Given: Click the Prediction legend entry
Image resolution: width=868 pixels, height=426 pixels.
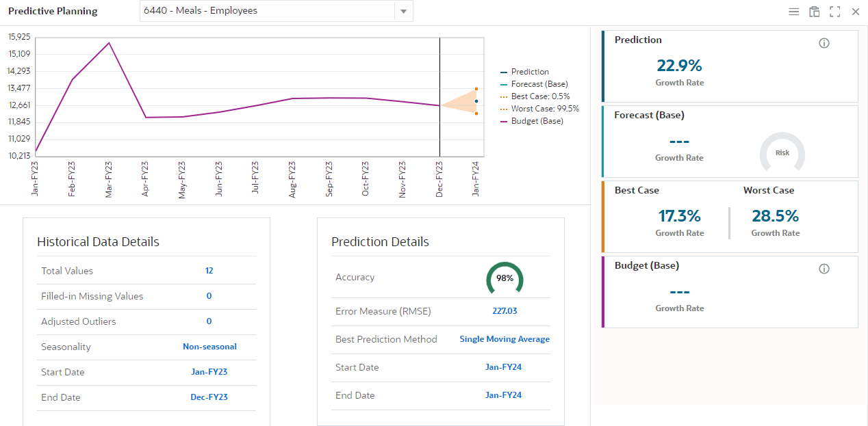Looking at the screenshot, I should coord(525,72).
